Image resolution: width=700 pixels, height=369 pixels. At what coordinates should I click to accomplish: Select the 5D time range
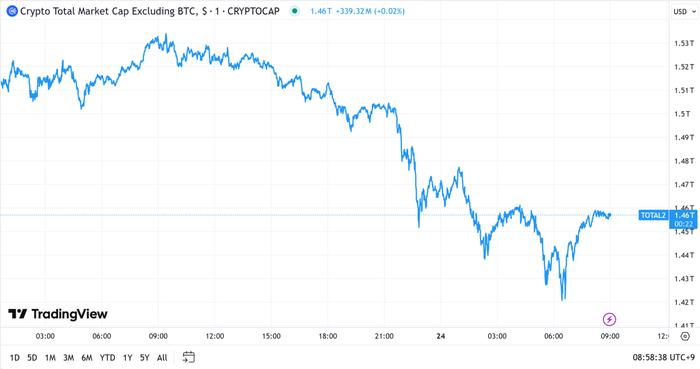[x=32, y=357]
